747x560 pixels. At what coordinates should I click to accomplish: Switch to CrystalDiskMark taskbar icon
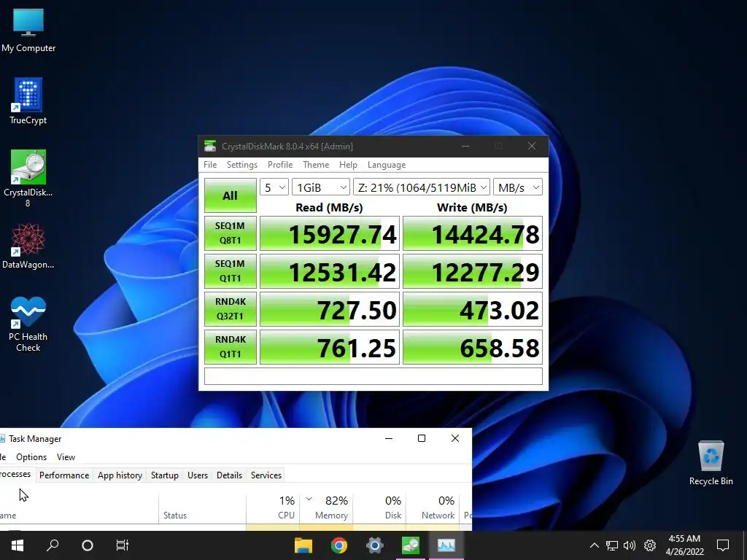point(410,545)
